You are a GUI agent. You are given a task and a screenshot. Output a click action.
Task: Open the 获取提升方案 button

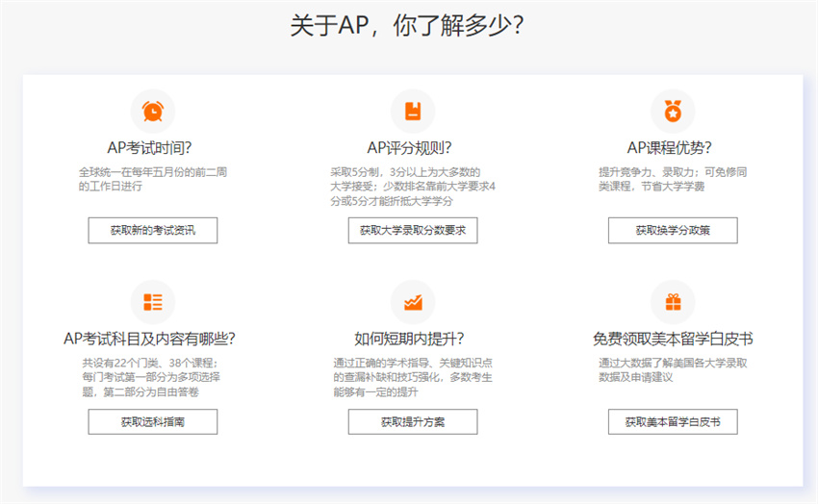pyautogui.click(x=413, y=421)
